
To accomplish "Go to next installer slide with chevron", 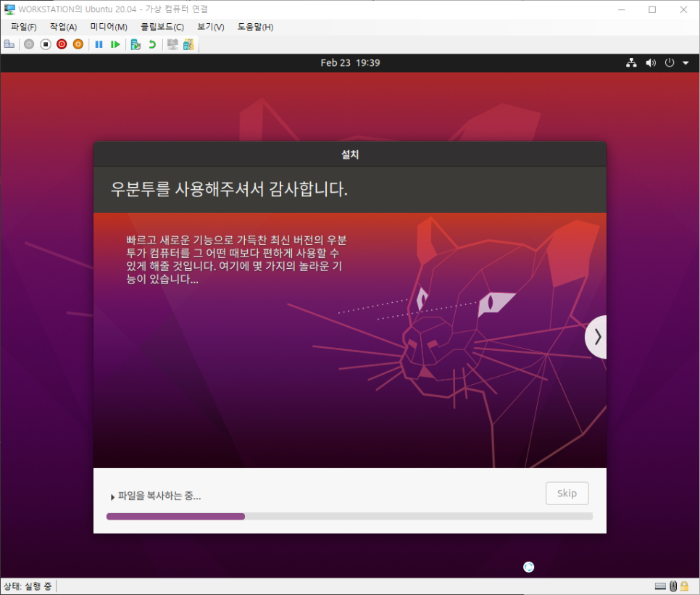I will [596, 337].
